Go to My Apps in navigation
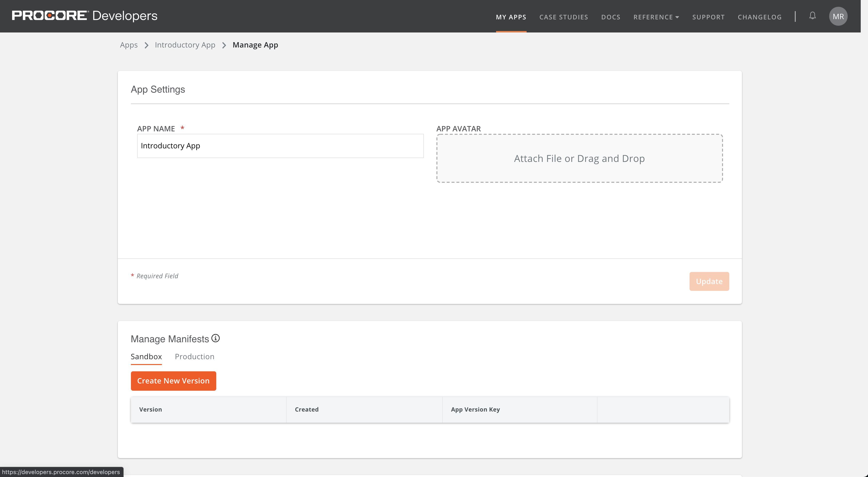Viewport: 868px width, 477px height. click(x=511, y=17)
